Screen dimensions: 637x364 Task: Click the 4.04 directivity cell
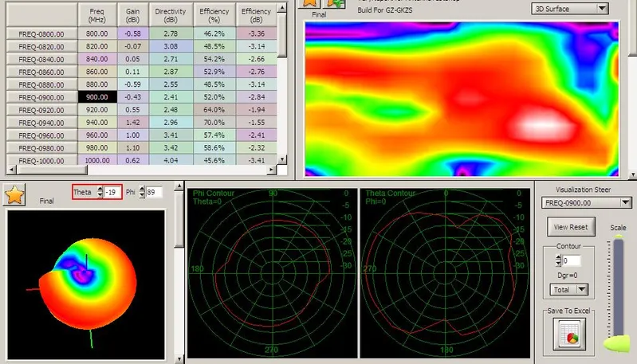pyautogui.click(x=171, y=160)
